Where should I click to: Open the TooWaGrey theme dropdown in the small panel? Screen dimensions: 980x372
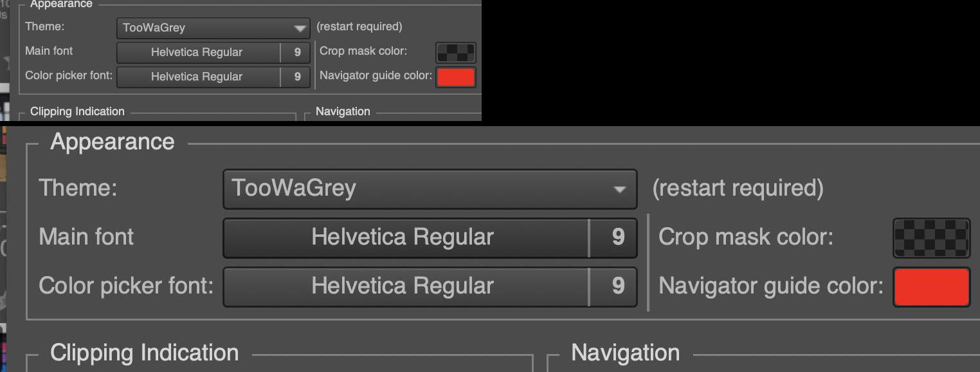click(x=206, y=28)
